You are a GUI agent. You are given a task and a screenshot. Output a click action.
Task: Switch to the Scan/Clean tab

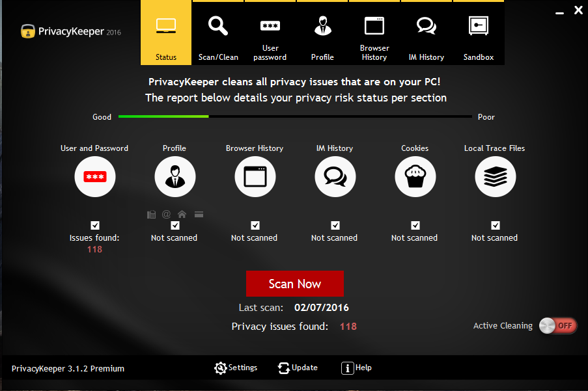[218, 33]
